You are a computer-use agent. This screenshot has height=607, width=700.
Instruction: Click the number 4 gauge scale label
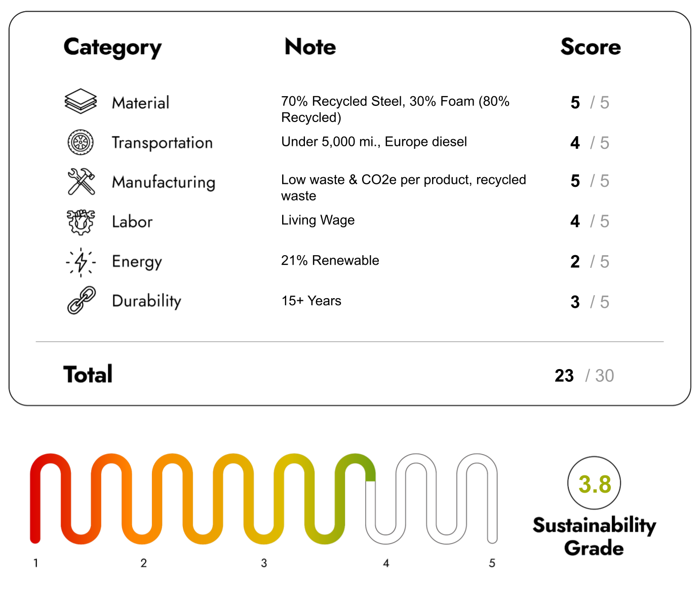click(386, 563)
